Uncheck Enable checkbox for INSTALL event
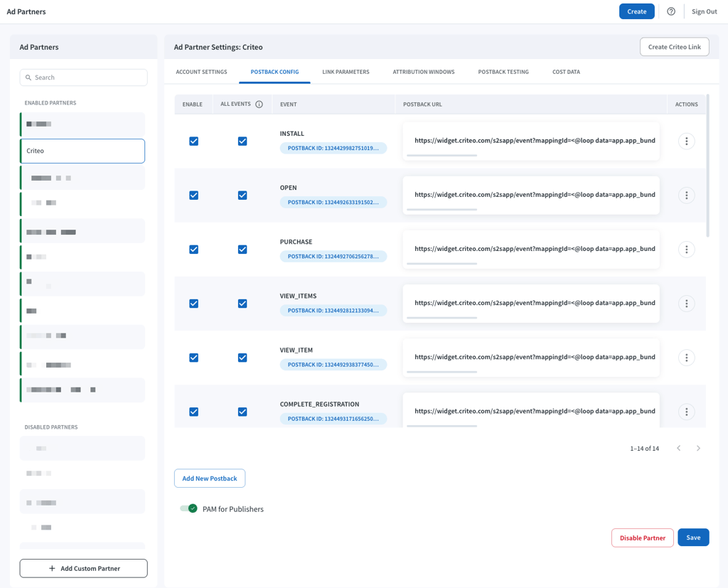728x588 pixels. click(x=193, y=141)
